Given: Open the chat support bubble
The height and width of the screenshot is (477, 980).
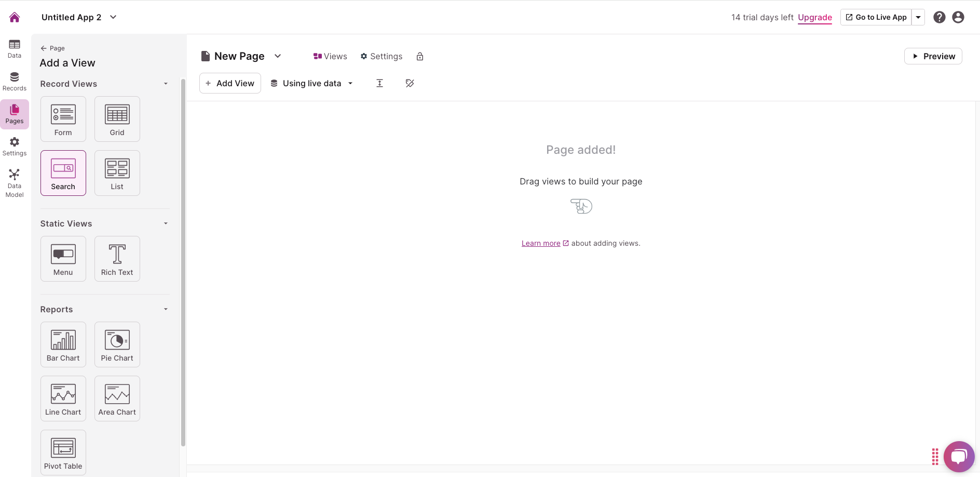Looking at the screenshot, I should 959,457.
